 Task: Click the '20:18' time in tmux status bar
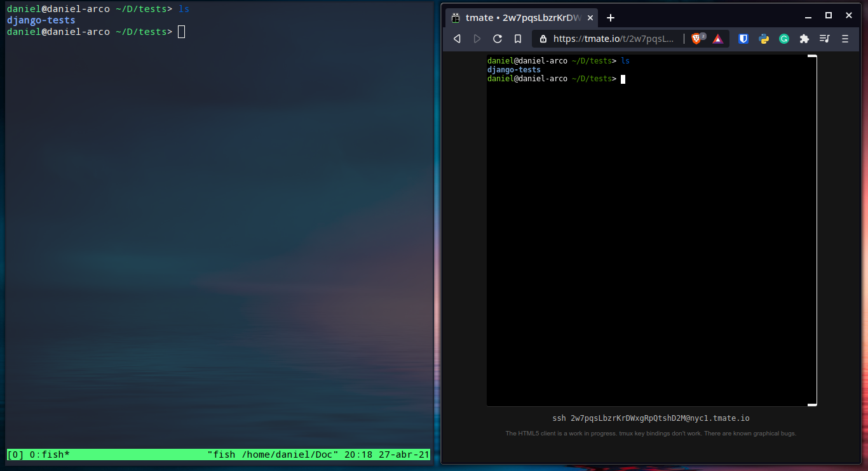pos(358,454)
